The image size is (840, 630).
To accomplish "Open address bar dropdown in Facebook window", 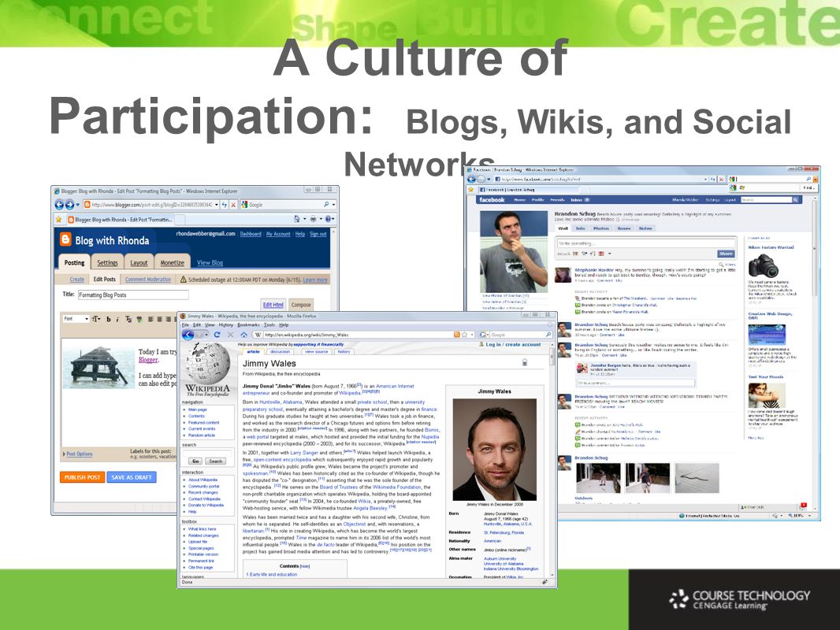I will 705,180.
